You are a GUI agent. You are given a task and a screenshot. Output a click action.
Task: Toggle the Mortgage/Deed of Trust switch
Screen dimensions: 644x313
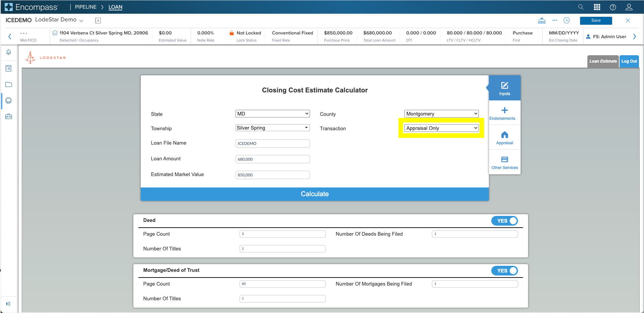505,271
